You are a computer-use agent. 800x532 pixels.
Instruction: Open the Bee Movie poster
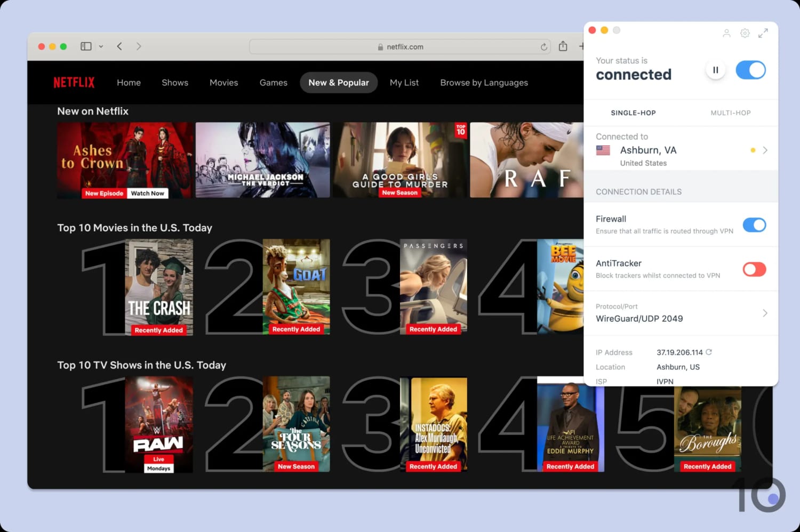tap(560, 287)
